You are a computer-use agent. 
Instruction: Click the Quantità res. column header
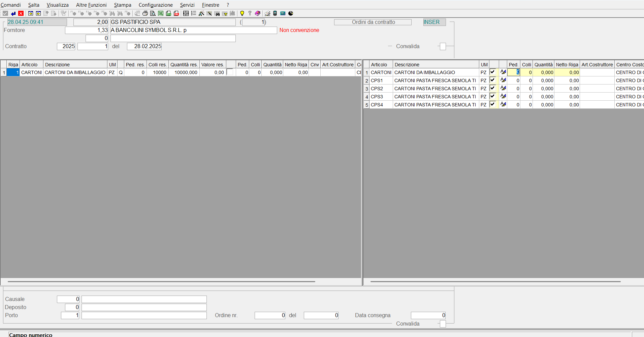(x=184, y=65)
